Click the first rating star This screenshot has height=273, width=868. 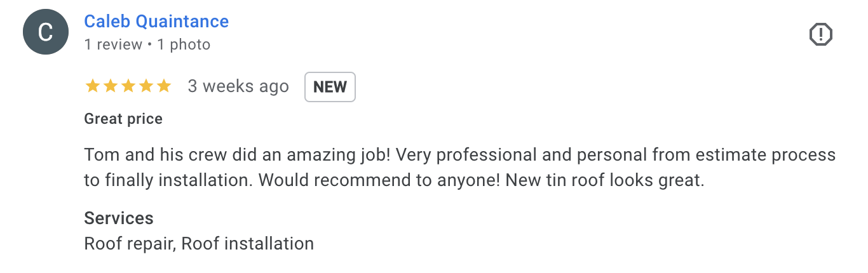(93, 86)
